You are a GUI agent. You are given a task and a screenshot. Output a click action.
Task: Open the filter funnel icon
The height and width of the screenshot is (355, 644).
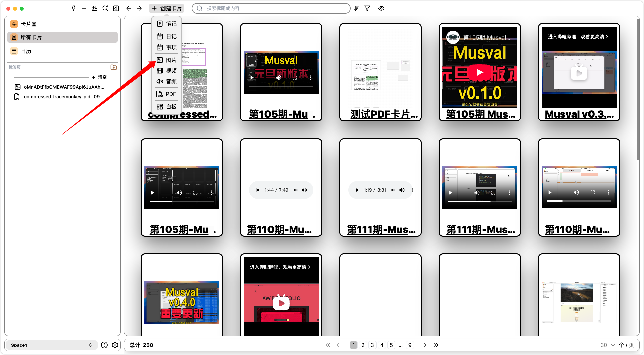click(367, 8)
